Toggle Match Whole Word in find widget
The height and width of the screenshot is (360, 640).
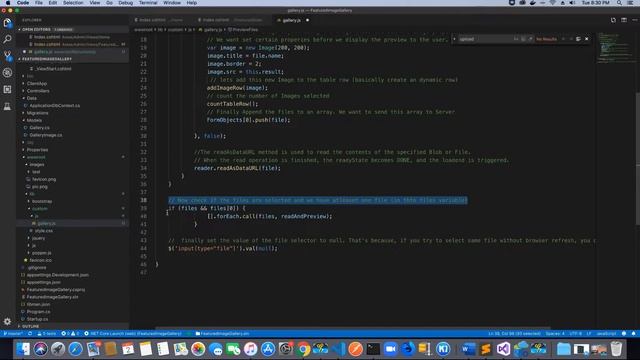[523, 39]
